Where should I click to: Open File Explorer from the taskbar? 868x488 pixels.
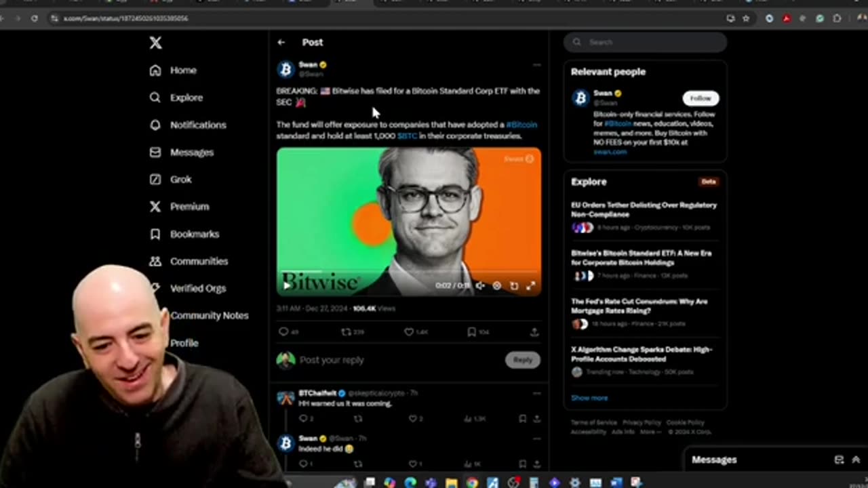coord(452,483)
